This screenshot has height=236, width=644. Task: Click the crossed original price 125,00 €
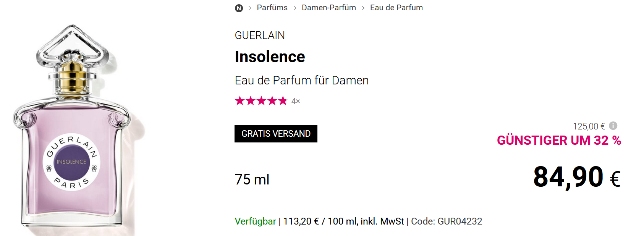pos(589,126)
